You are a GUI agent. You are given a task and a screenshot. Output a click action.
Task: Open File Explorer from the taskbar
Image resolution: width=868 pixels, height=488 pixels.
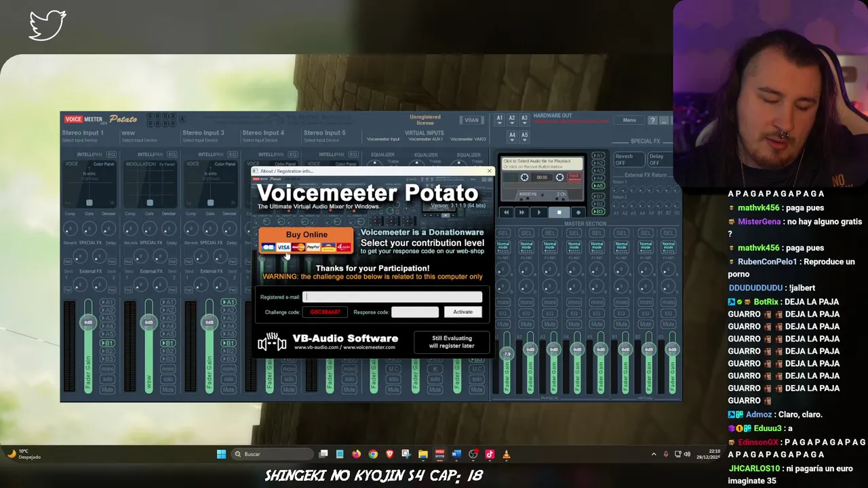[x=422, y=454]
